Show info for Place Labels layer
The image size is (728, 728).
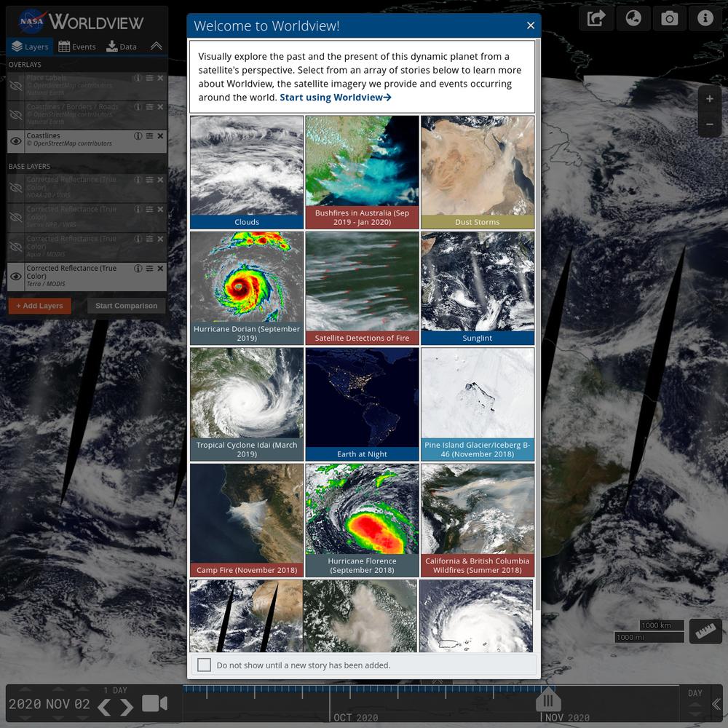point(138,78)
